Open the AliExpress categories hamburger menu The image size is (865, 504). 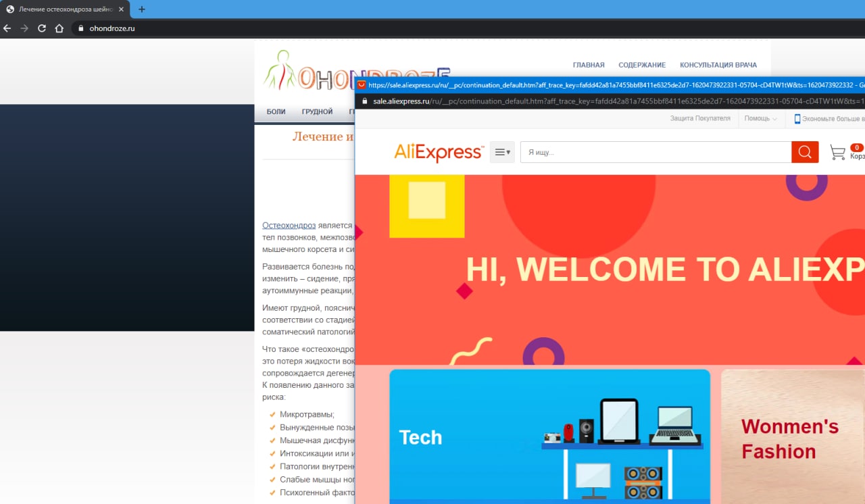tap(502, 152)
